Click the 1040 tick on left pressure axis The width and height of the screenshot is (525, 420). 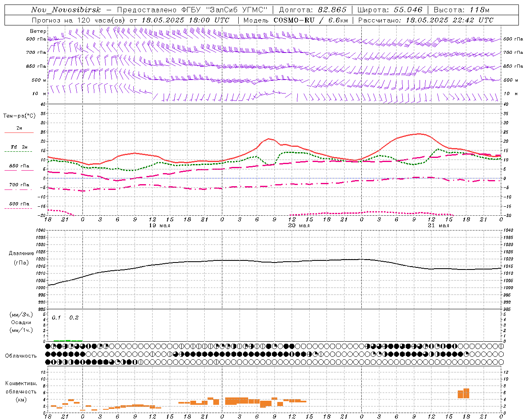(x=41, y=231)
